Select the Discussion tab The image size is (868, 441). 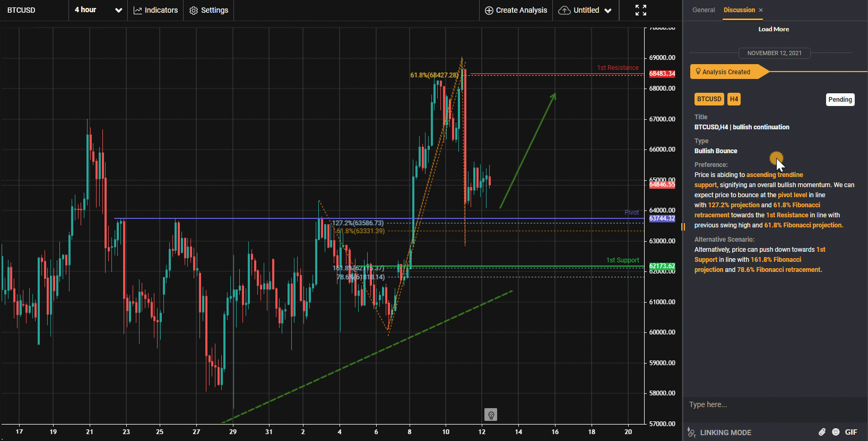[739, 10]
